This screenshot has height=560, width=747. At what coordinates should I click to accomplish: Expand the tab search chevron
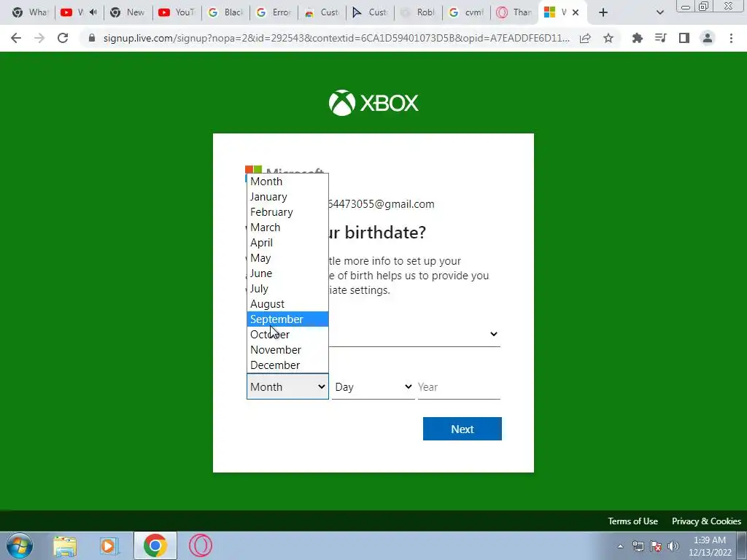[659, 12]
